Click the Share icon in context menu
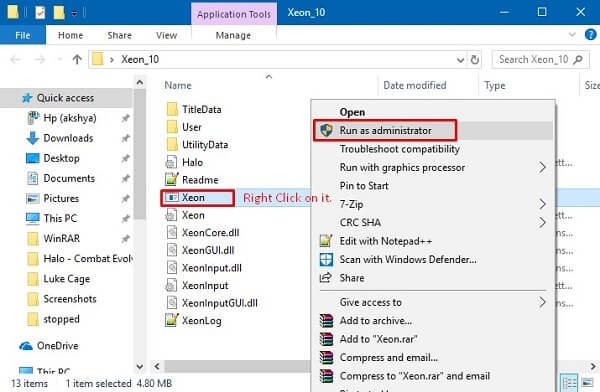The height and width of the screenshot is (392, 600). (326, 278)
